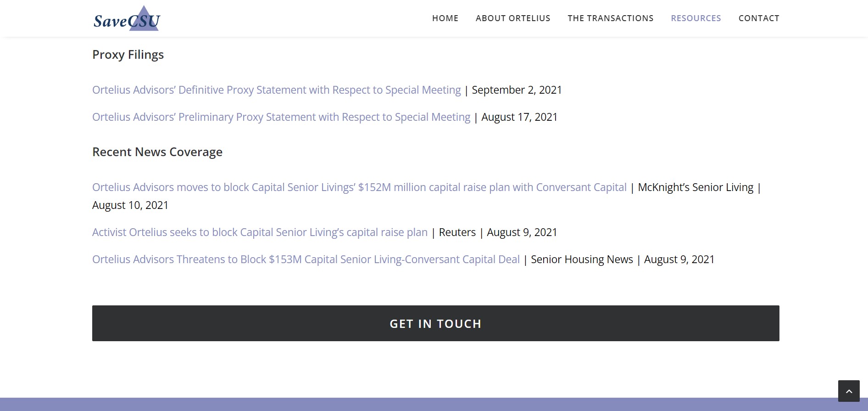
Task: Click the August 17, 2021 date text
Action: pos(519,117)
